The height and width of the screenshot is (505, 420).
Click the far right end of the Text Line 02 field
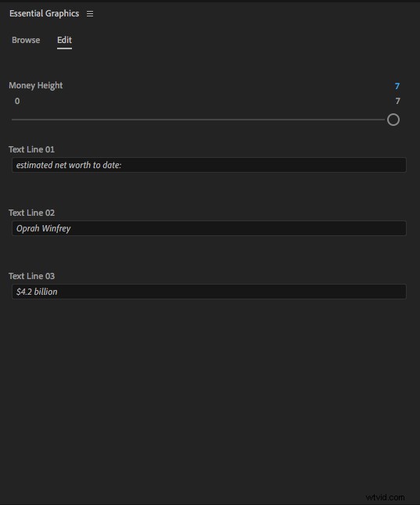[x=401, y=228]
